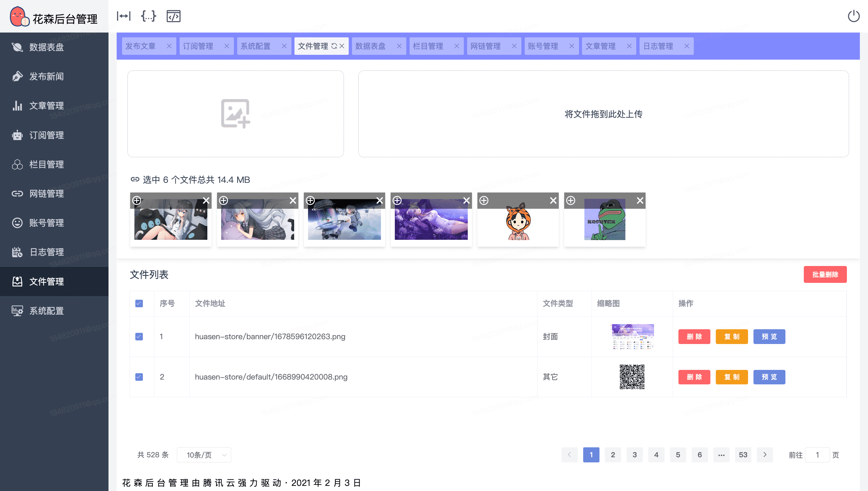Toggle sidebar collapse width icon
This screenshot has width=868, height=491.
coord(124,16)
